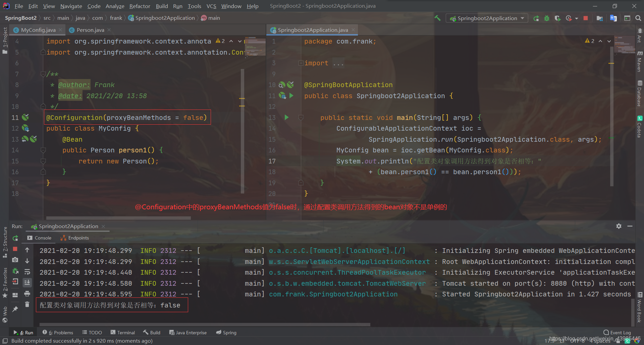Open Database tool window on right
The width and height of the screenshot is (644, 345).
(640, 93)
